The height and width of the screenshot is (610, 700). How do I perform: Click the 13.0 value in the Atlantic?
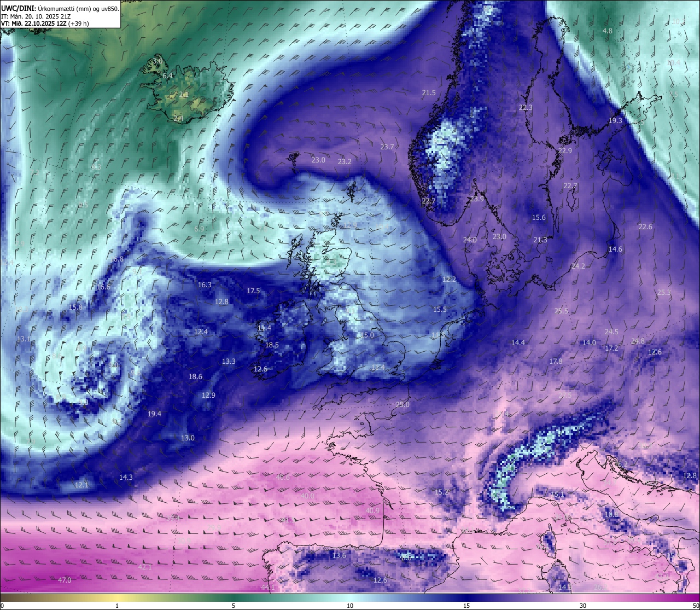[188, 438]
